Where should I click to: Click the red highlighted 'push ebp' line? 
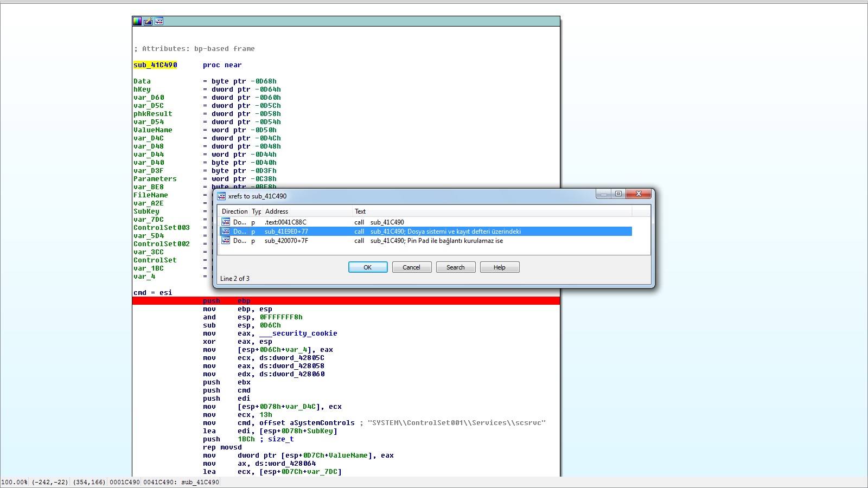pos(346,301)
